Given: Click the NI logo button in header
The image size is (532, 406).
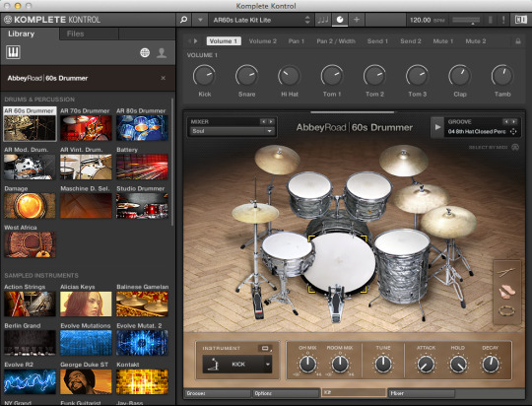Looking at the screenshot, I should tap(520, 20).
